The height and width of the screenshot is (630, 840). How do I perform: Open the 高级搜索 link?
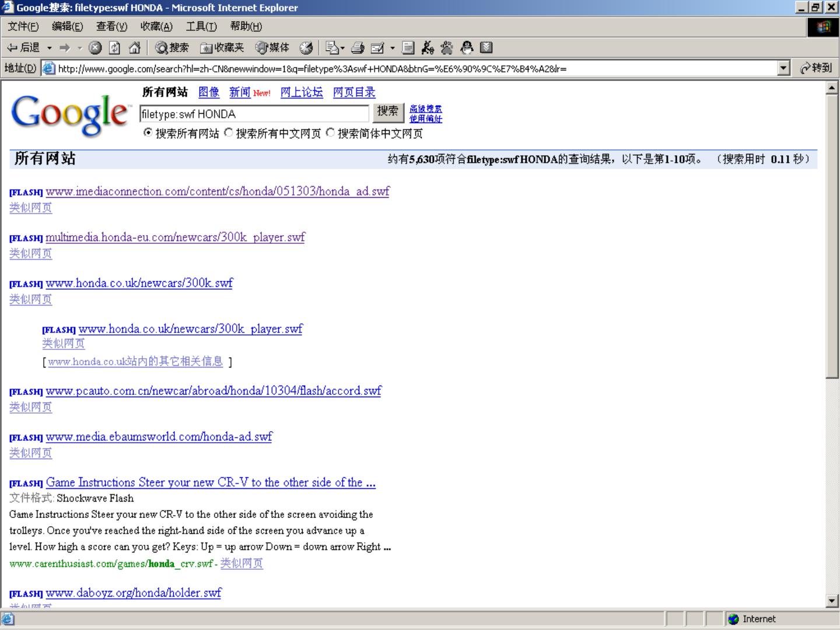point(426,109)
